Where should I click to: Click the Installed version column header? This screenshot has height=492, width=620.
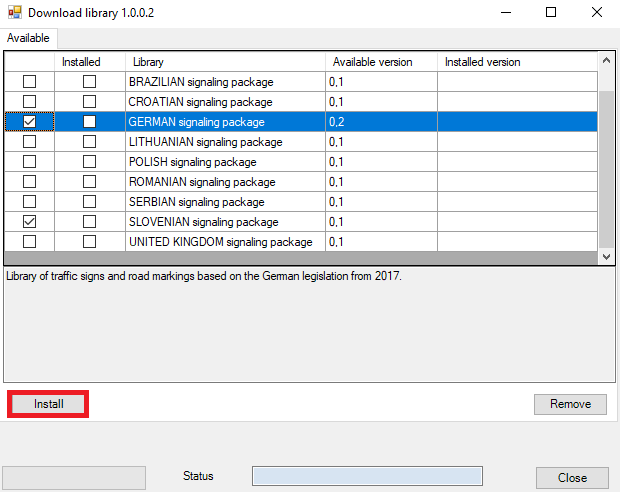[x=517, y=62]
